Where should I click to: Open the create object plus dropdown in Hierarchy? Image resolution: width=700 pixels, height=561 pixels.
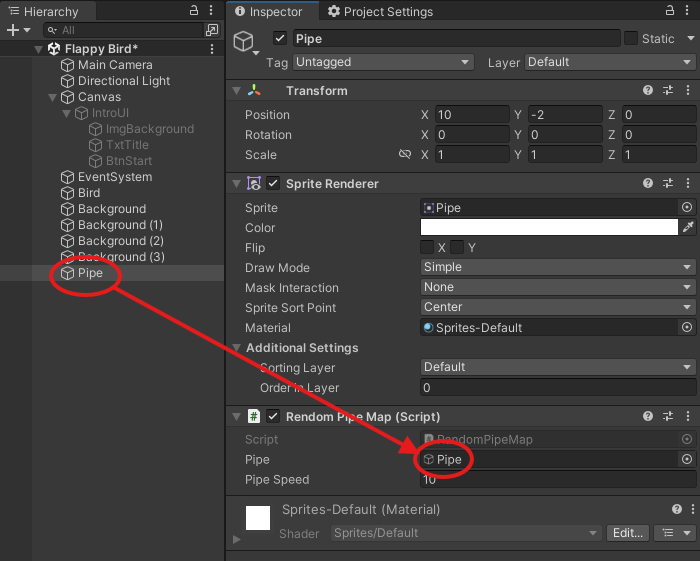[x=18, y=30]
